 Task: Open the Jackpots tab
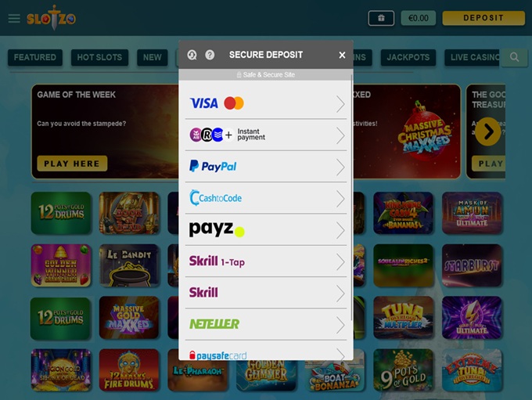click(408, 57)
